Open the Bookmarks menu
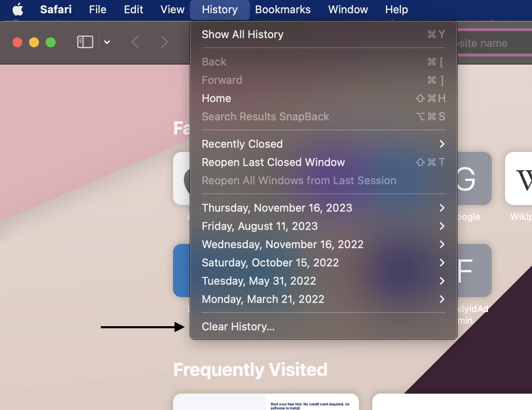Viewport: 532px width, 410px height. pos(283,9)
